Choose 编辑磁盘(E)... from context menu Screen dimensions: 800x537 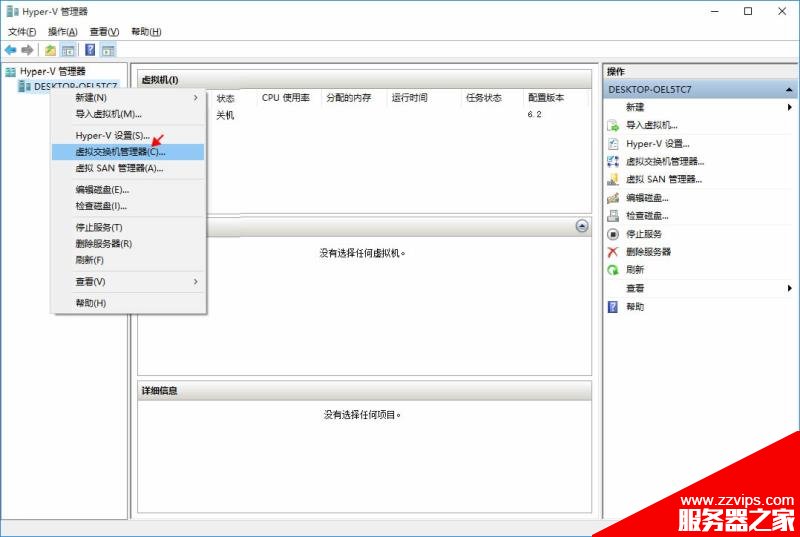(128, 190)
